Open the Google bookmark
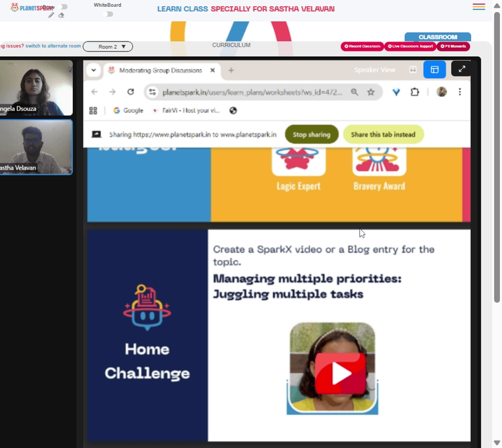 (x=128, y=110)
